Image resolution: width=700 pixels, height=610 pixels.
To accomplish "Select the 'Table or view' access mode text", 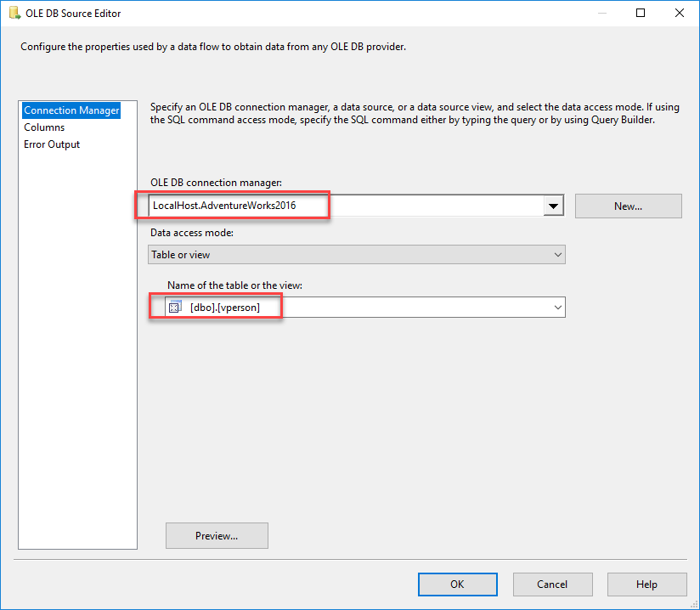I will [x=182, y=255].
